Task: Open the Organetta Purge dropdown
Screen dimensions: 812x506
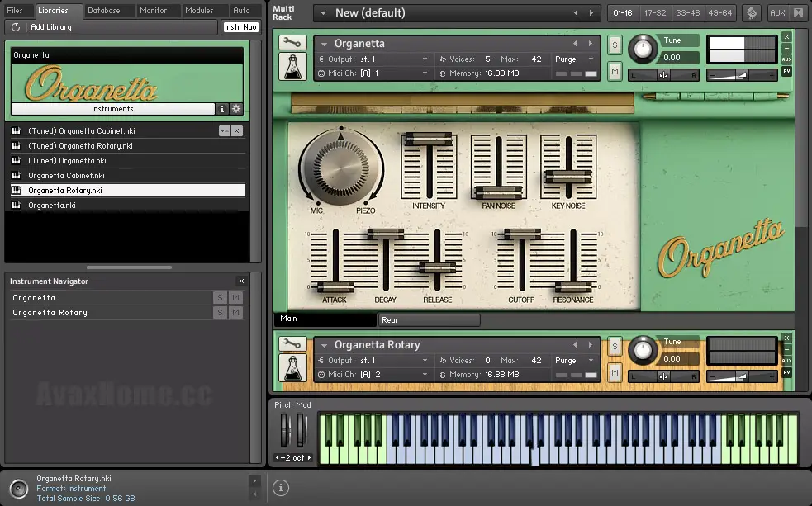Action: click(591, 59)
